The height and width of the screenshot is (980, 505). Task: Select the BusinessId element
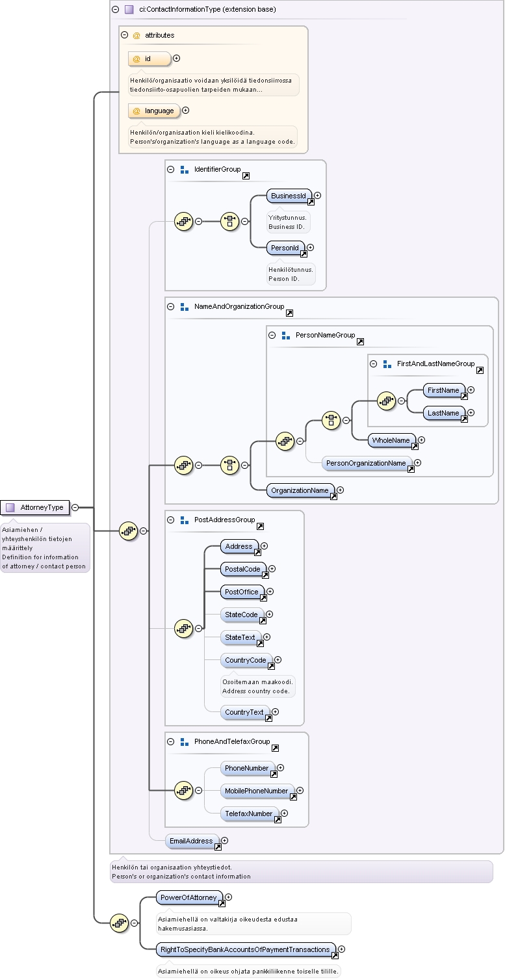[289, 196]
